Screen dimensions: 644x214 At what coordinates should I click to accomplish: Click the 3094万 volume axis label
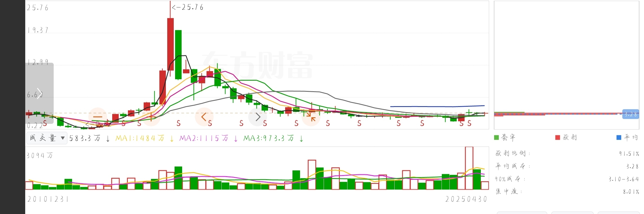(40, 155)
